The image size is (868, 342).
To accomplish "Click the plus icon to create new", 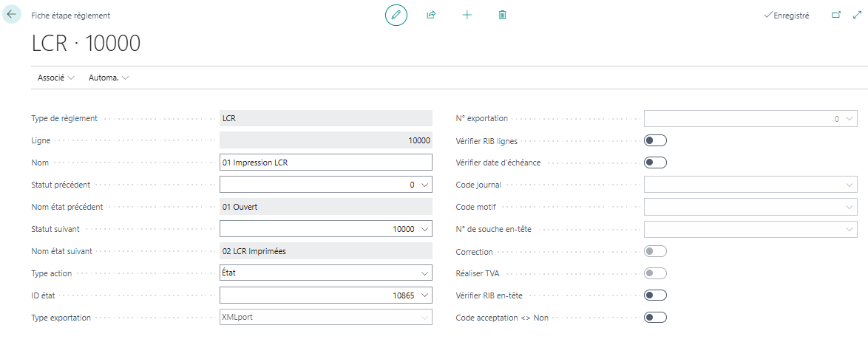I will (467, 15).
